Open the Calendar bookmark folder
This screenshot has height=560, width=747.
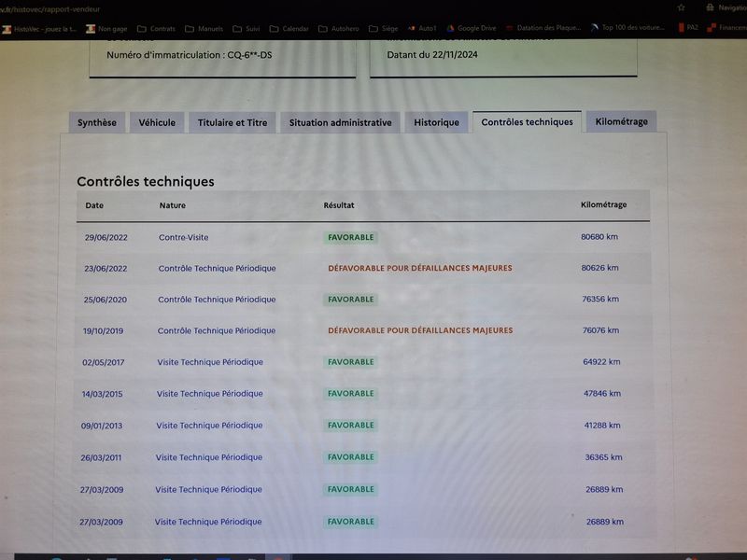tap(289, 29)
